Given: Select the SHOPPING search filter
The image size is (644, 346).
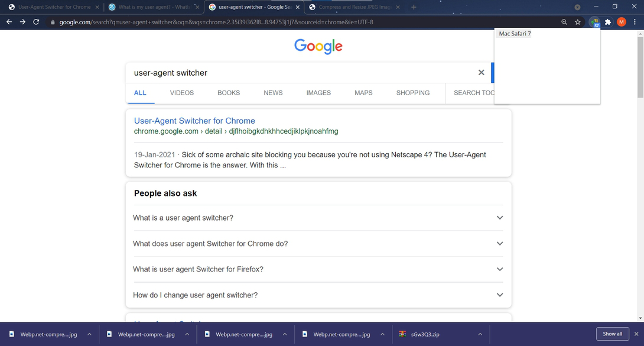Looking at the screenshot, I should point(413,93).
